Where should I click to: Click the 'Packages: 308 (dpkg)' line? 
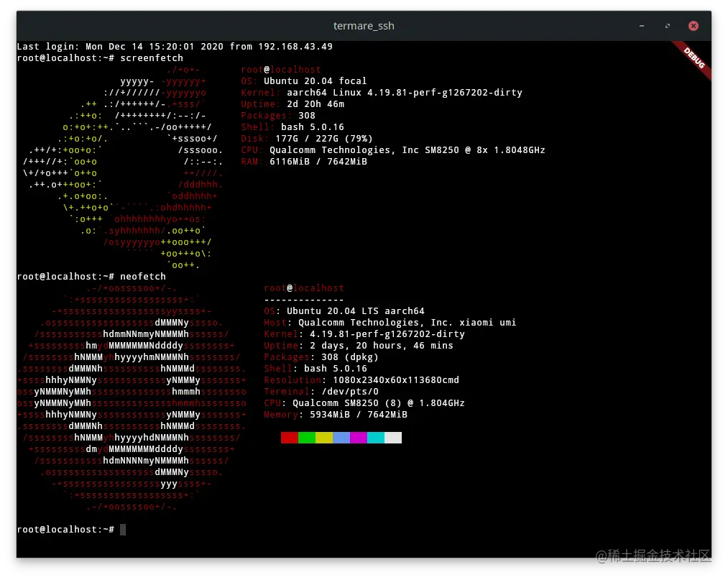(x=321, y=356)
